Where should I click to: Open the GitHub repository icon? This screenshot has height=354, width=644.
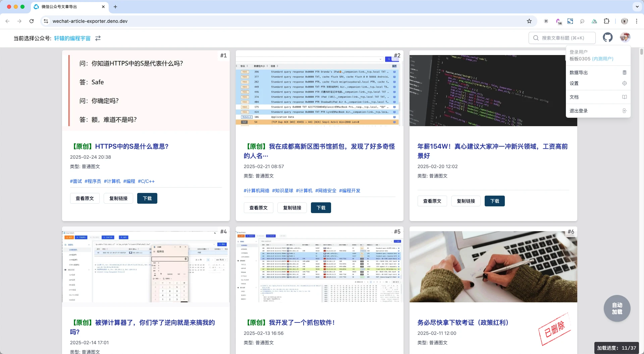607,38
